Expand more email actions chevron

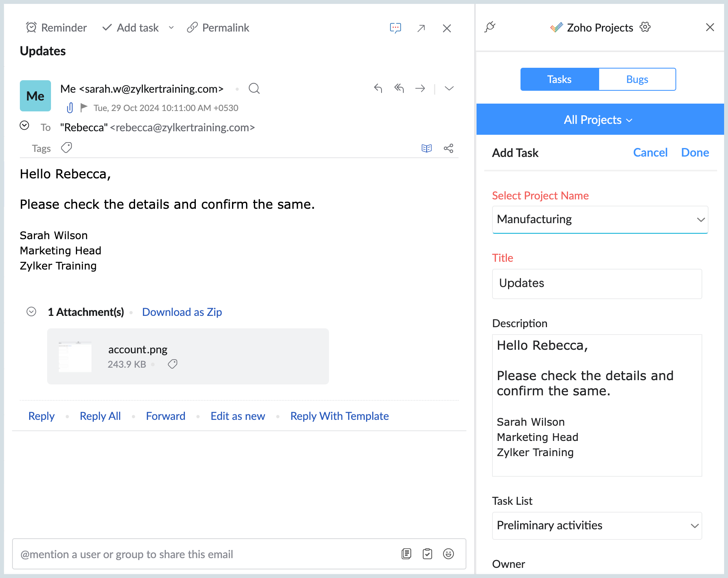pyautogui.click(x=449, y=88)
